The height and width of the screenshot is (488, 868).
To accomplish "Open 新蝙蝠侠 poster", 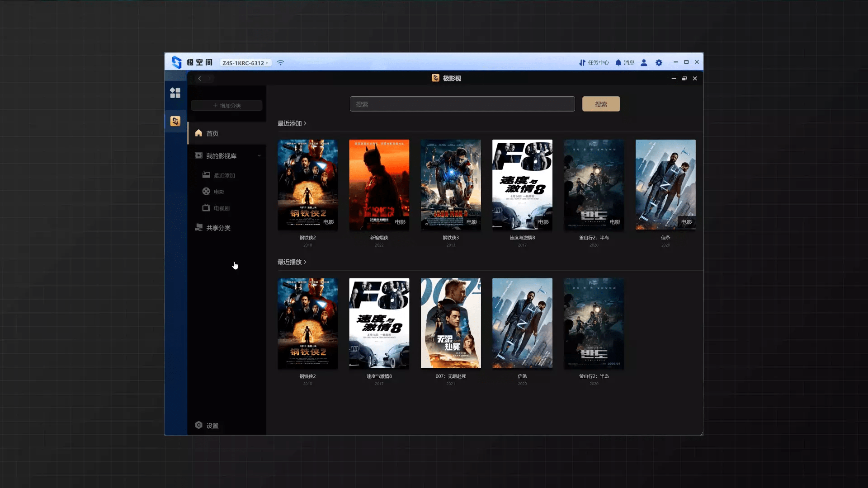I will click(379, 185).
